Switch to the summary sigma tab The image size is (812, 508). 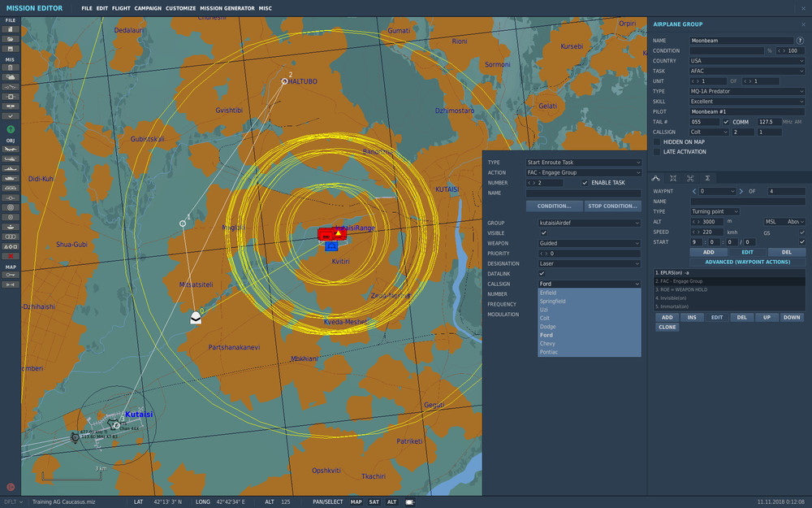[x=707, y=178]
